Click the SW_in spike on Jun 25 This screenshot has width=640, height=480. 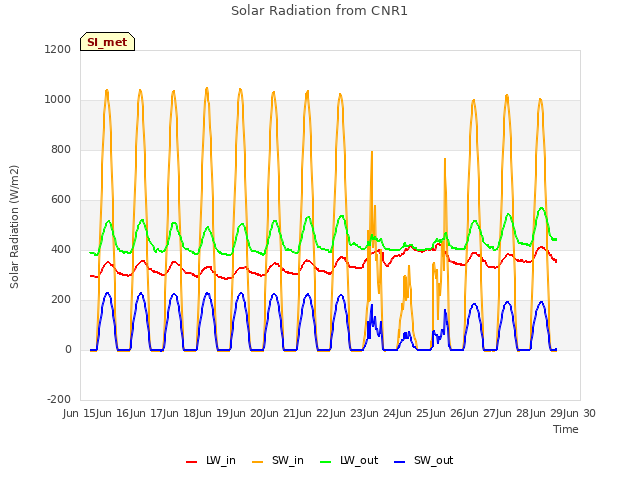(x=445, y=160)
